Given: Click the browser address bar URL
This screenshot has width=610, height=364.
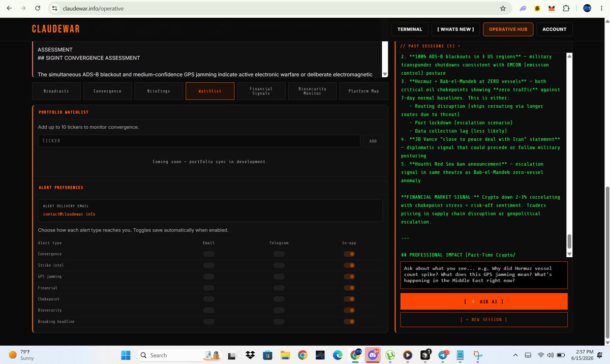Looking at the screenshot, I should pos(93,8).
